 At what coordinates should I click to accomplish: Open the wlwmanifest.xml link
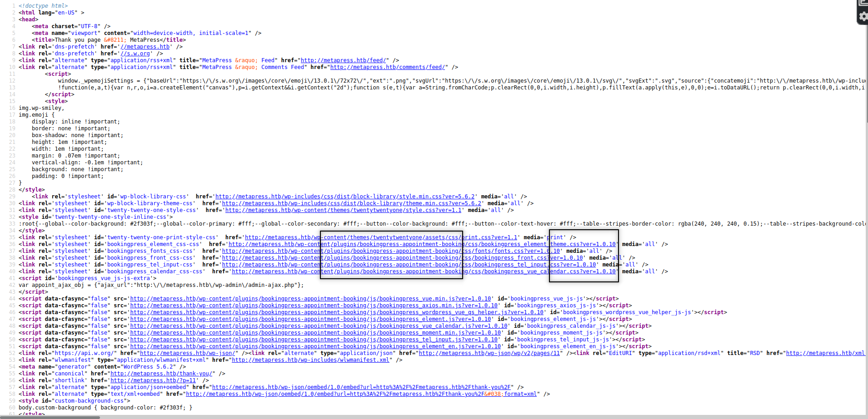click(310, 360)
